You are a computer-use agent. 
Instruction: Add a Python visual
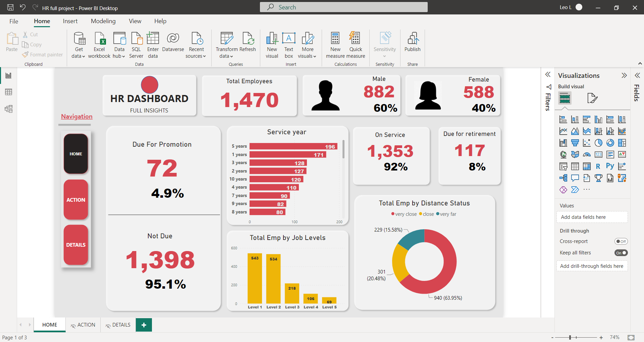(610, 166)
